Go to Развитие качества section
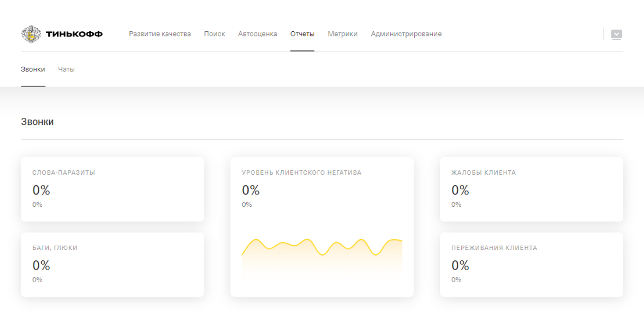Screen dimensions: 644x328 point(160,34)
